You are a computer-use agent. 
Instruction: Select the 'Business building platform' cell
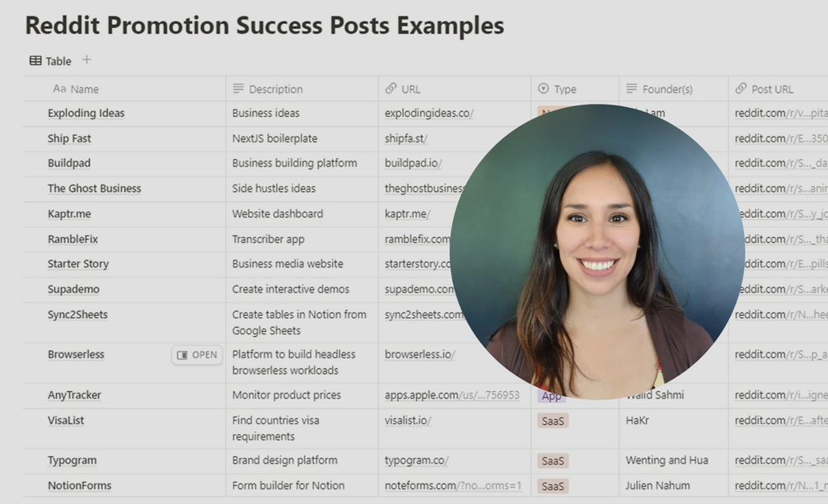[302, 164]
